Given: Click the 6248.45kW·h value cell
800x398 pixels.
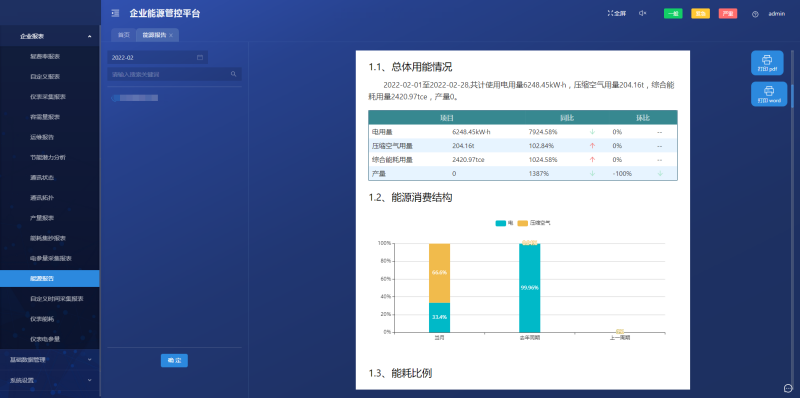Looking at the screenshot, I should click(471, 132).
